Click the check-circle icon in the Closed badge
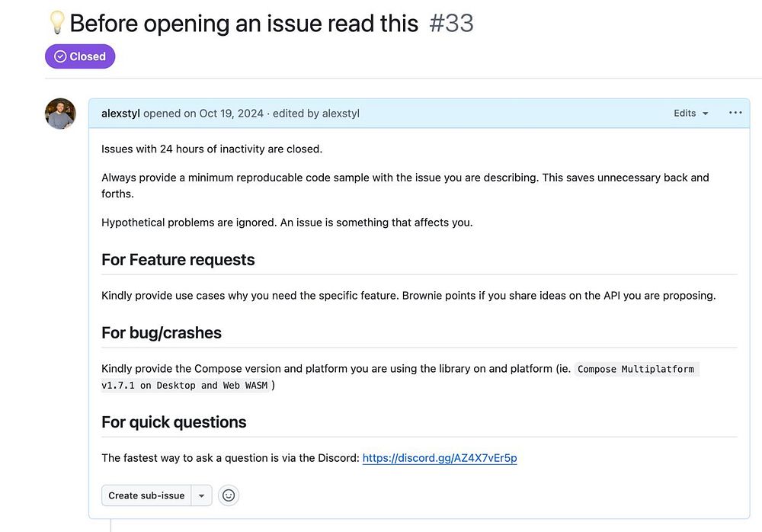 pos(60,56)
